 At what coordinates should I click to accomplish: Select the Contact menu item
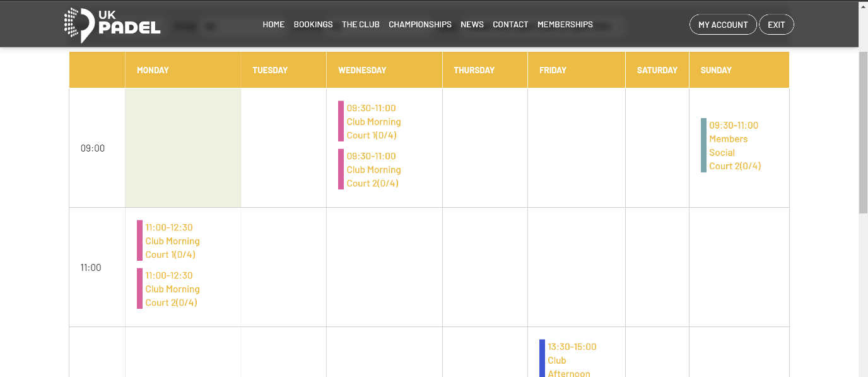(x=510, y=25)
